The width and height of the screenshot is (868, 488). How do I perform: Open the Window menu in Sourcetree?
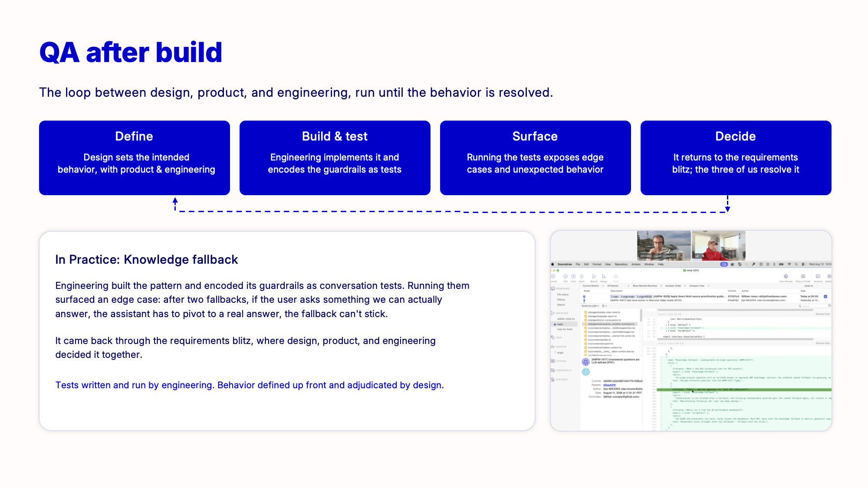(649, 264)
